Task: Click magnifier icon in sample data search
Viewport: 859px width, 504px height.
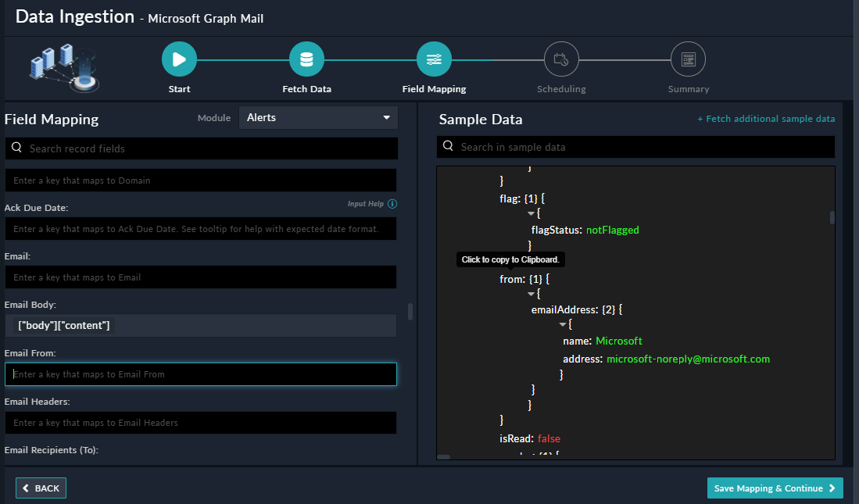Action: (x=449, y=147)
